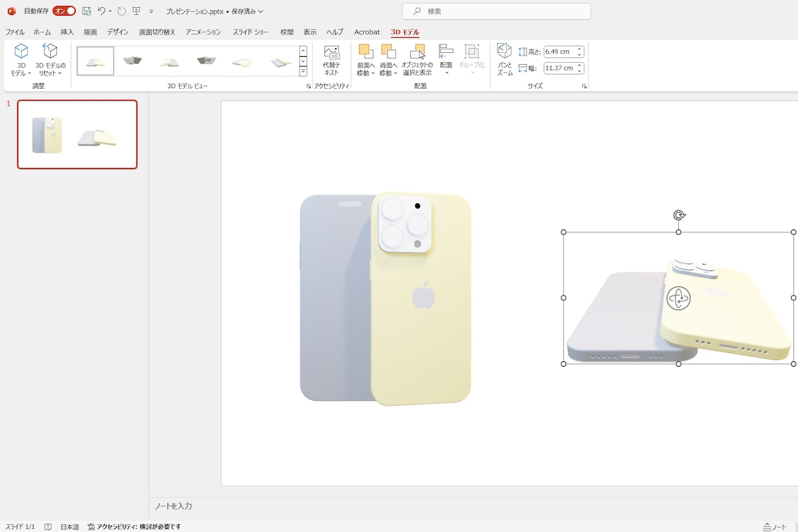Choose the fourth 3D model view preset
Viewport: 798px width, 532px height.
[x=207, y=61]
